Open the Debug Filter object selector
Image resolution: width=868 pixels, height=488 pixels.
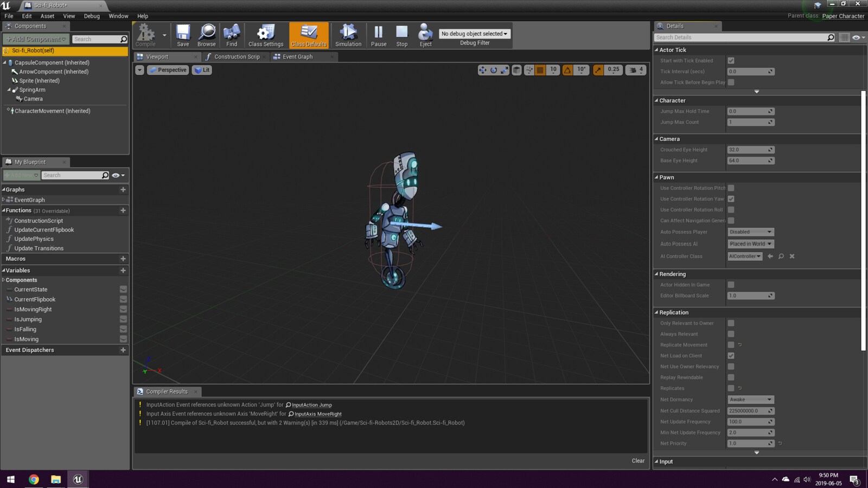click(x=474, y=33)
